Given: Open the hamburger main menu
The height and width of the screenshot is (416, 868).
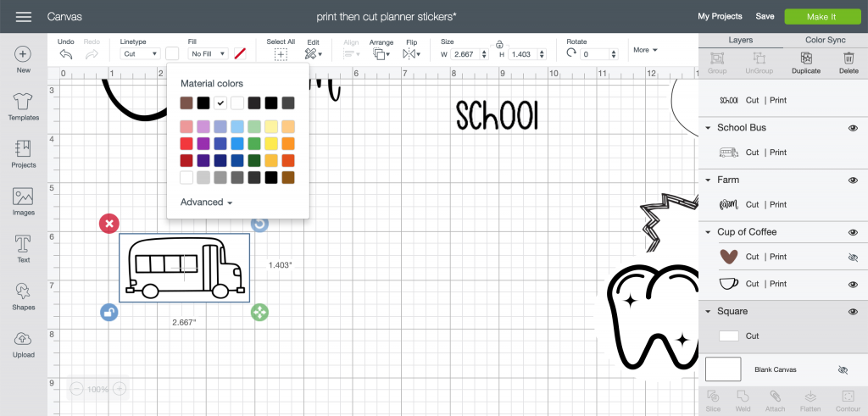Looking at the screenshot, I should [x=23, y=17].
